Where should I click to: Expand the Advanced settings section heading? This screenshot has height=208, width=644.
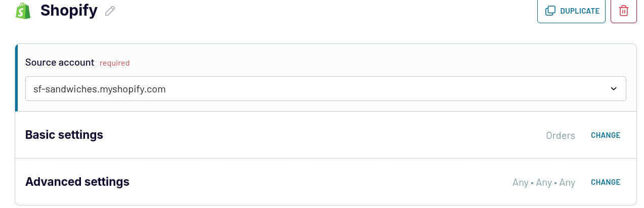pos(77,182)
